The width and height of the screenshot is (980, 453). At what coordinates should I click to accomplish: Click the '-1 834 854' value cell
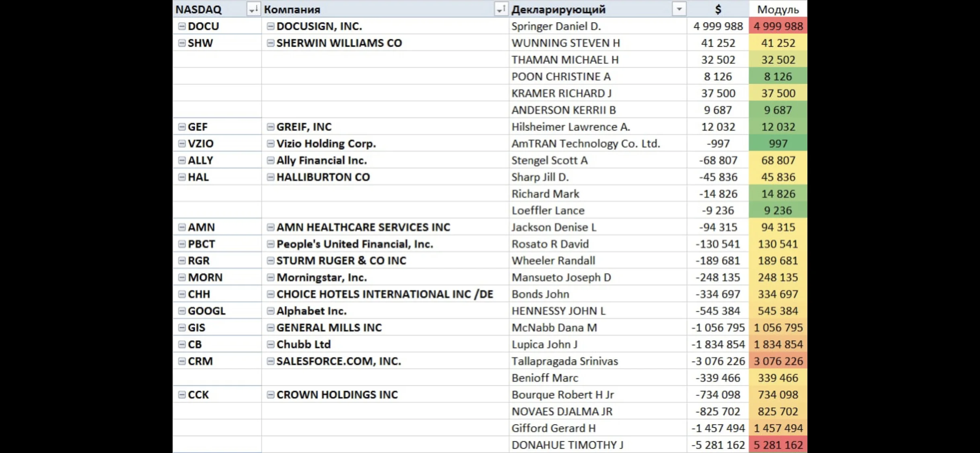pos(718,345)
